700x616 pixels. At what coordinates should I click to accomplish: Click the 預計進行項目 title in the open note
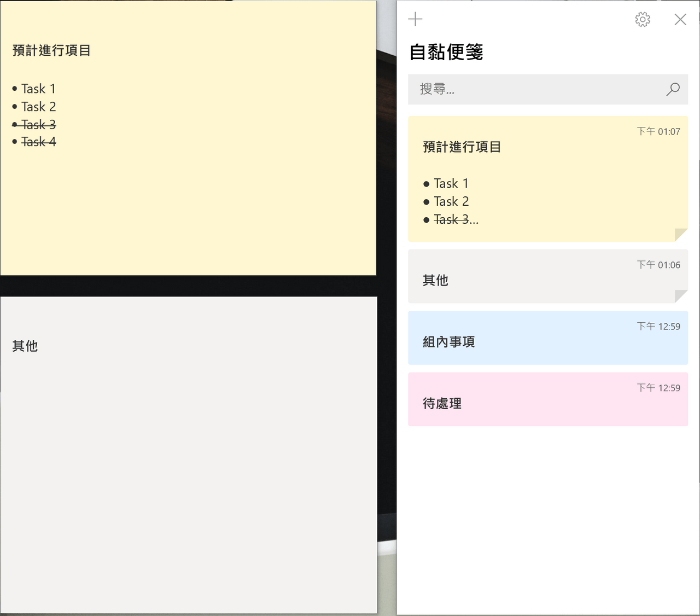[x=51, y=50]
